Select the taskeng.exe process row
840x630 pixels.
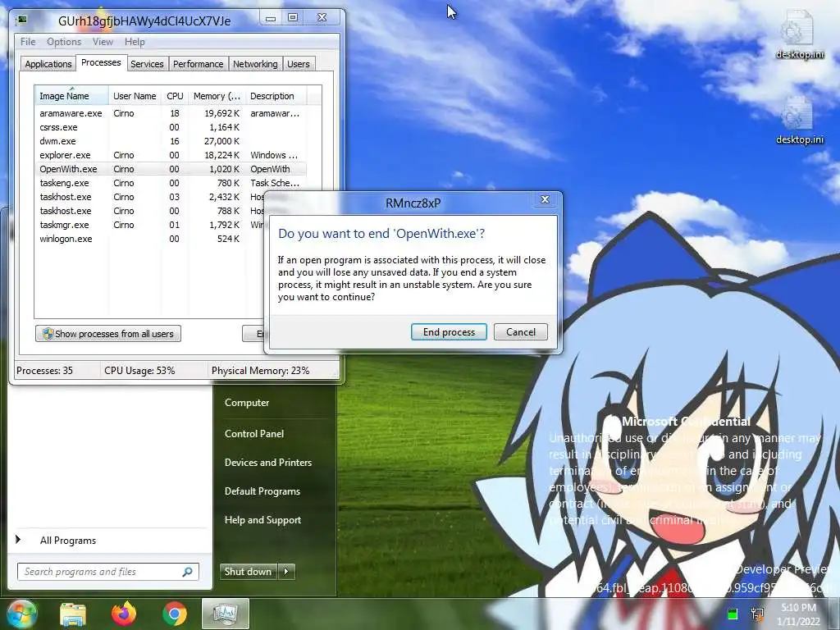pyautogui.click(x=171, y=183)
